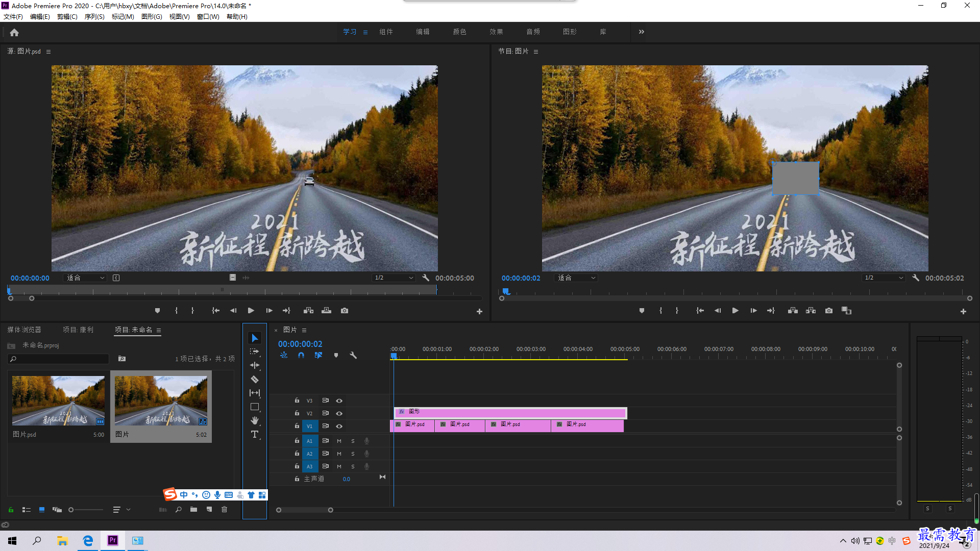Screen dimensions: 980x551
Task: Click trash Clear icon in project panel
Action: point(224,510)
